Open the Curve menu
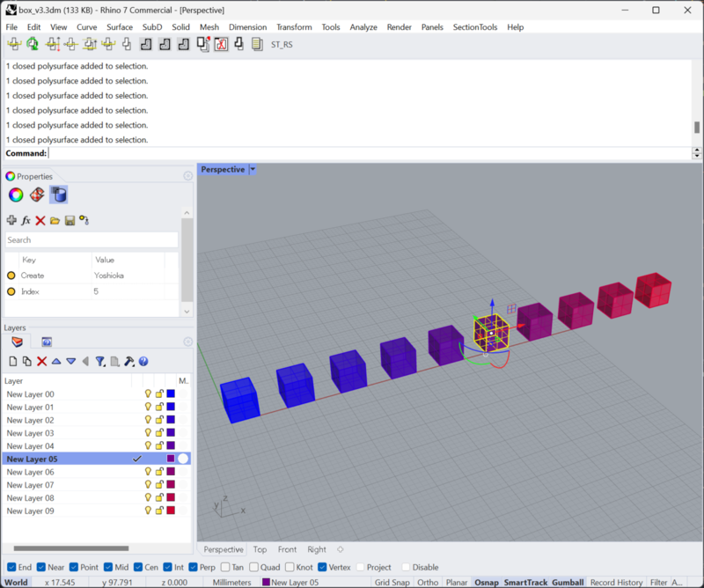Image resolution: width=704 pixels, height=588 pixels. (x=86, y=27)
